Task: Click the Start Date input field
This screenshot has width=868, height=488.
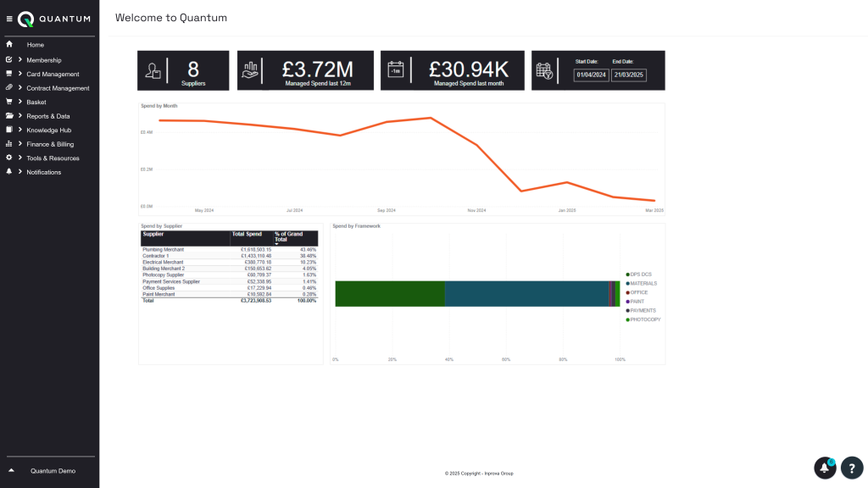Action: [591, 75]
